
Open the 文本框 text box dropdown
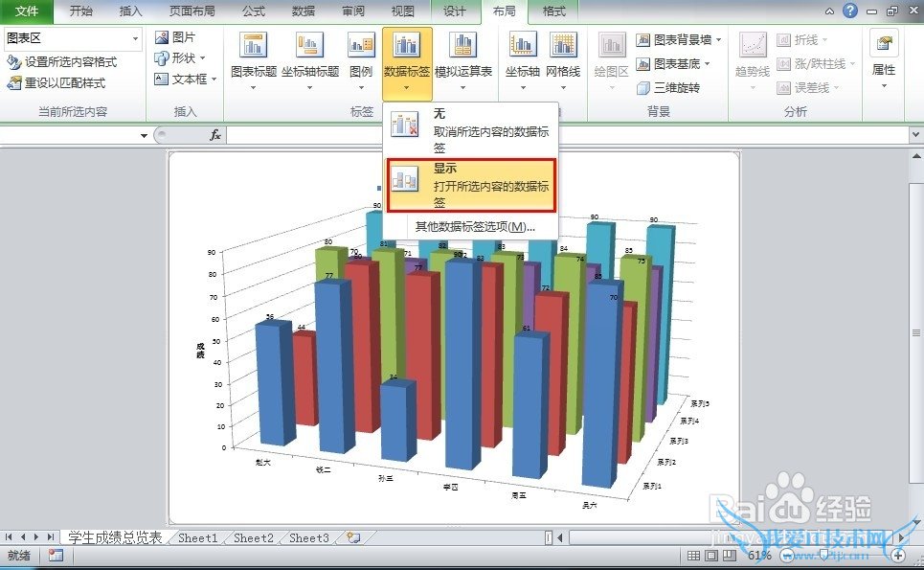[186, 79]
